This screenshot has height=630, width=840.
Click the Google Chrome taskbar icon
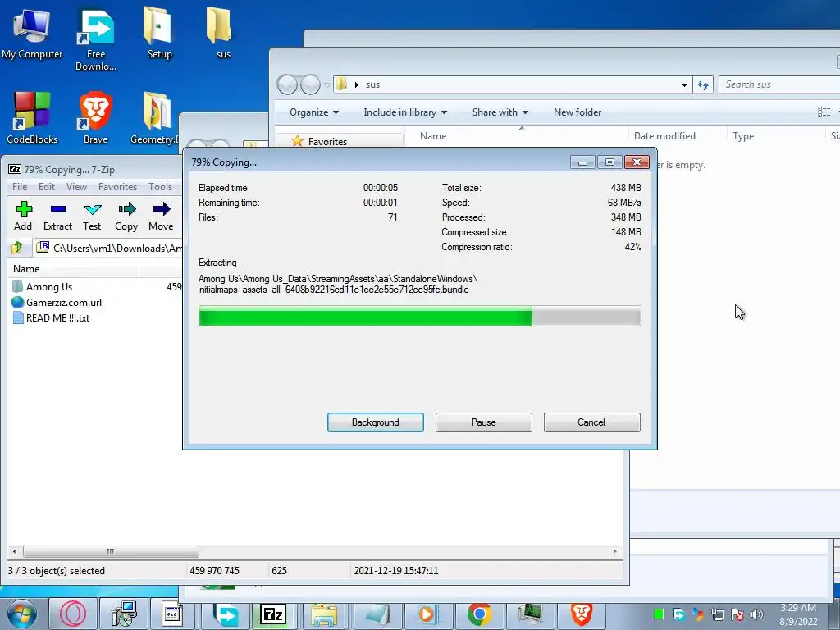pos(479,614)
